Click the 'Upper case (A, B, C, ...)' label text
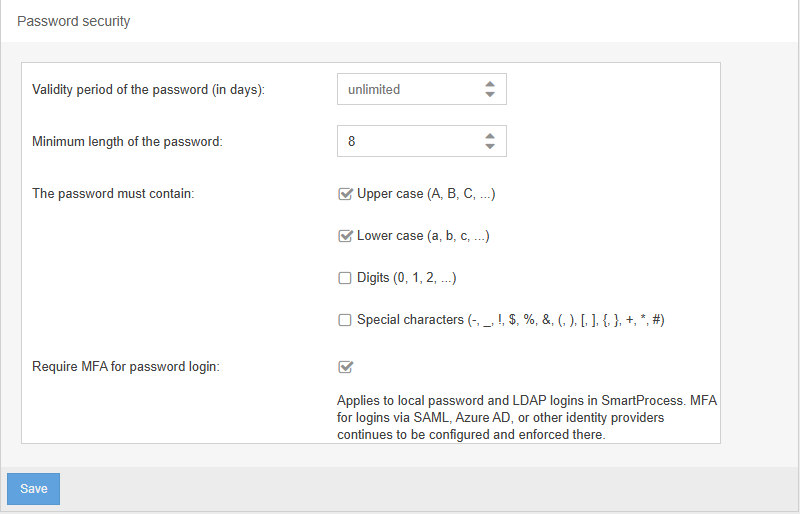 pos(426,194)
